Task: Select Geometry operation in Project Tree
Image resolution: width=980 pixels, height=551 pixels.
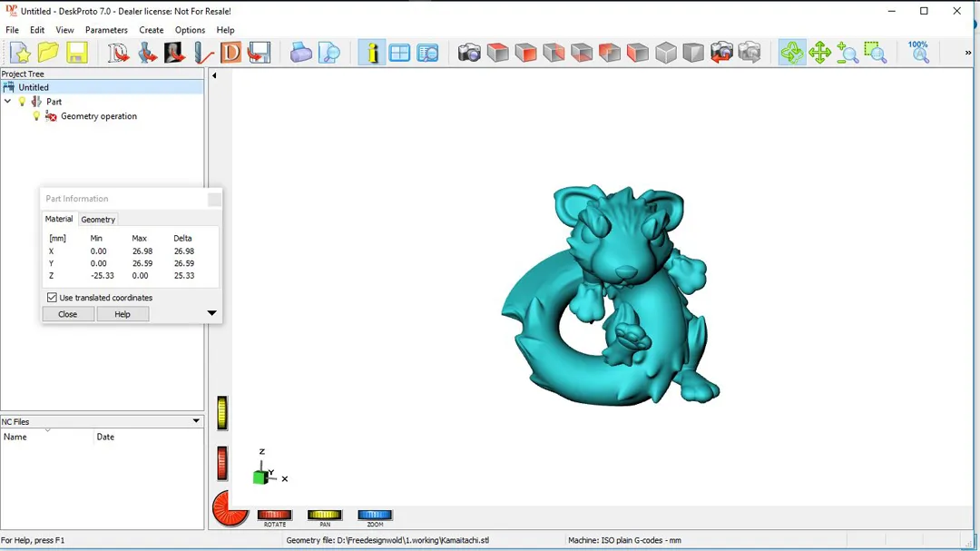Action: click(x=99, y=116)
